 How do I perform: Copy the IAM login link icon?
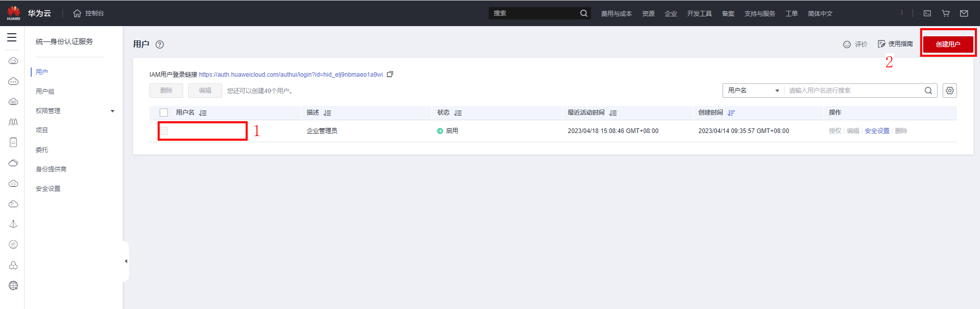[390, 74]
